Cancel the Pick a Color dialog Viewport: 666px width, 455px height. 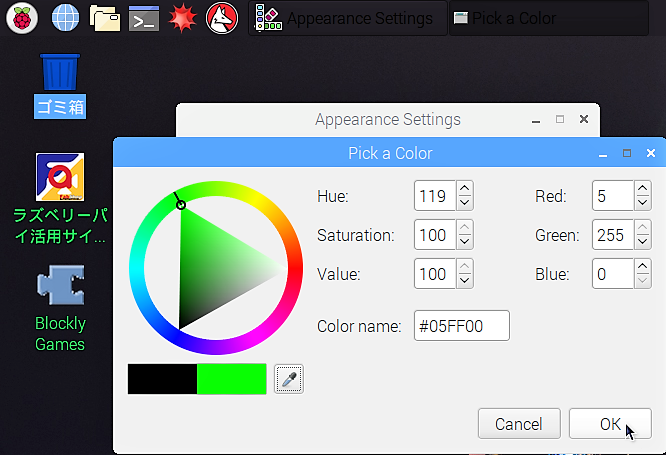tap(519, 424)
